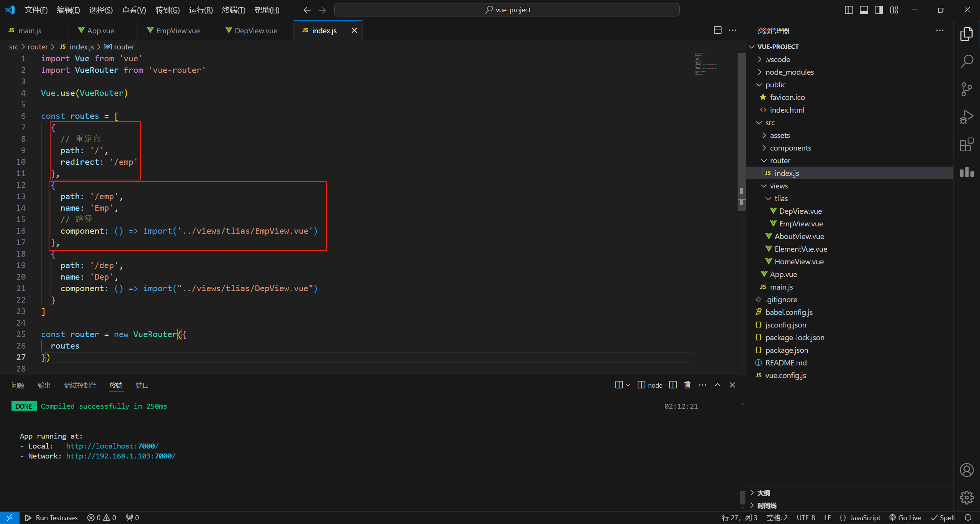This screenshot has height=524, width=980.
Task: Open the localhost:7000 link
Action: coord(112,446)
